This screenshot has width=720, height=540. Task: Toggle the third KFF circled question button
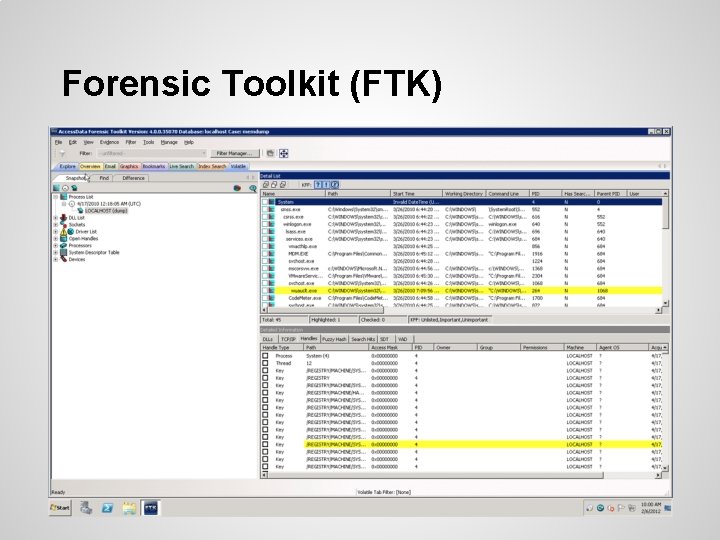335,185
